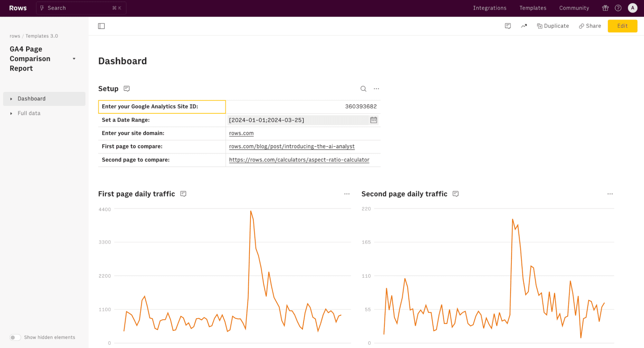
Task: Select 'Set a Date Range:' cell
Action: coord(162,120)
